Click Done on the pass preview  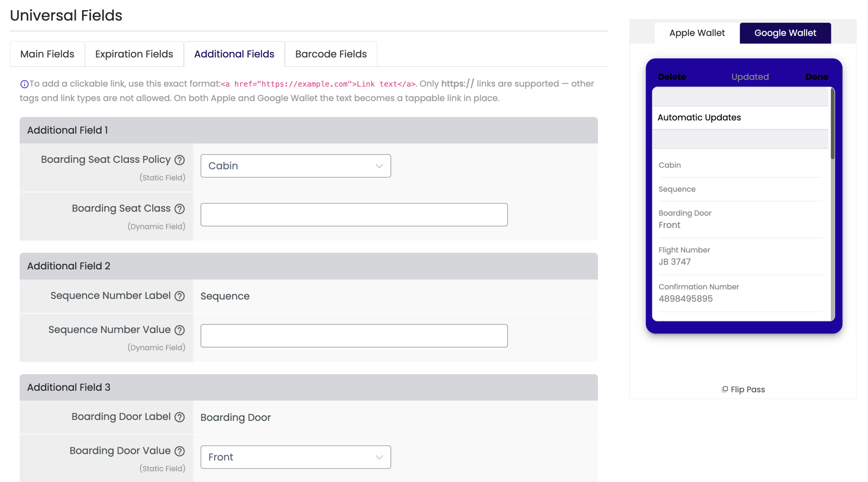pos(817,77)
